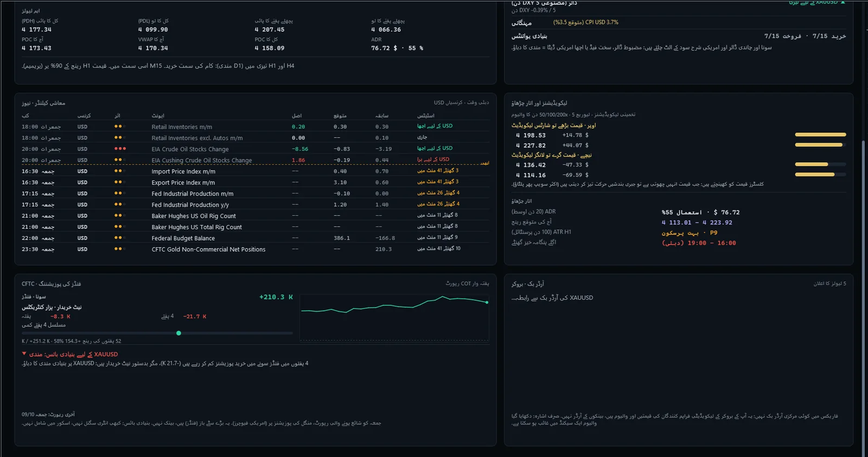868x457 pixels.
Task: Click the forecast value 386.1 for Federal Budget
Action: click(x=342, y=238)
